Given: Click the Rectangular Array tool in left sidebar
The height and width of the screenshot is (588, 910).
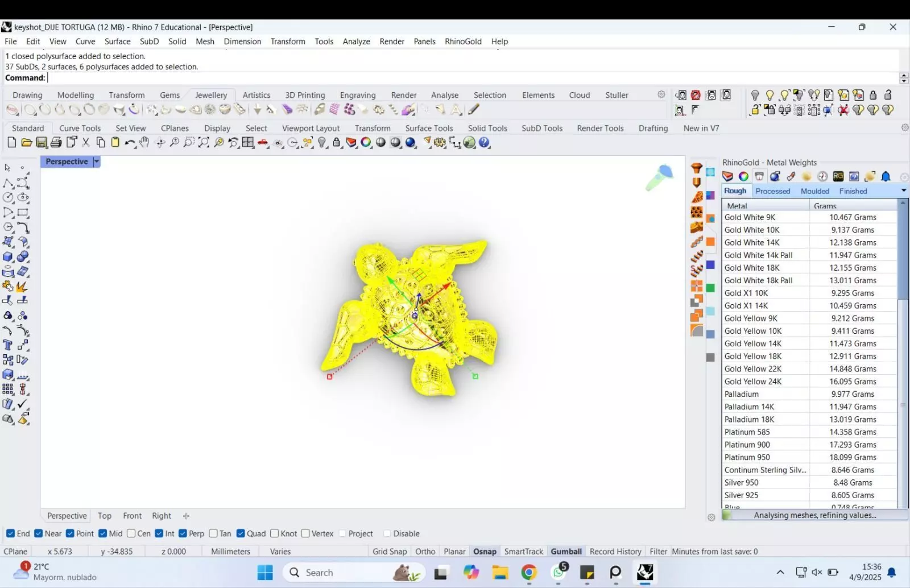Looking at the screenshot, I should [x=8, y=390].
